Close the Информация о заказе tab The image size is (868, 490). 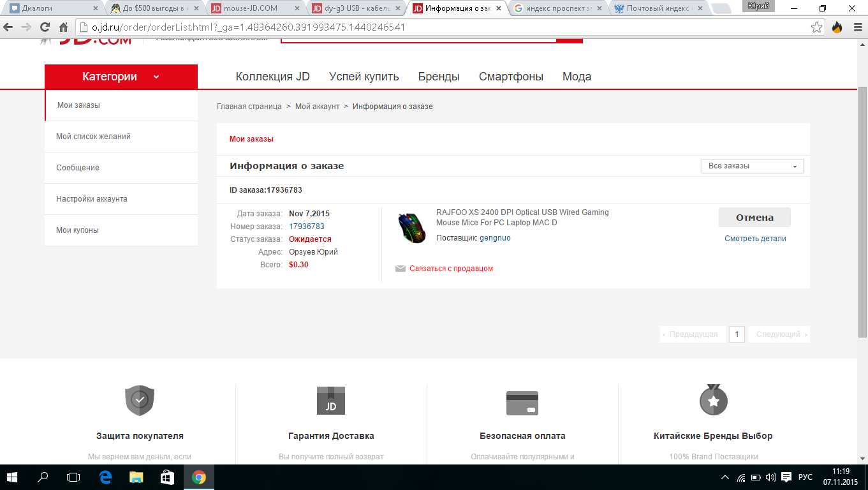(x=499, y=9)
